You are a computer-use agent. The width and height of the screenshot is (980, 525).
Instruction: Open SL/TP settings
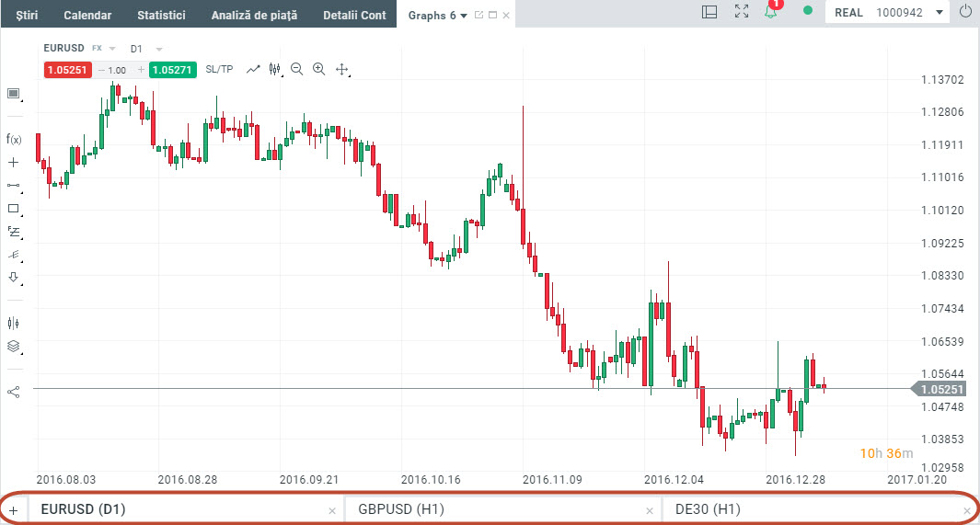219,69
